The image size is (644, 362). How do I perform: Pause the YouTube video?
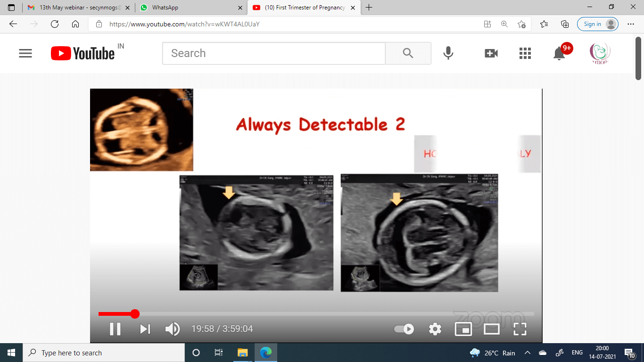115,329
